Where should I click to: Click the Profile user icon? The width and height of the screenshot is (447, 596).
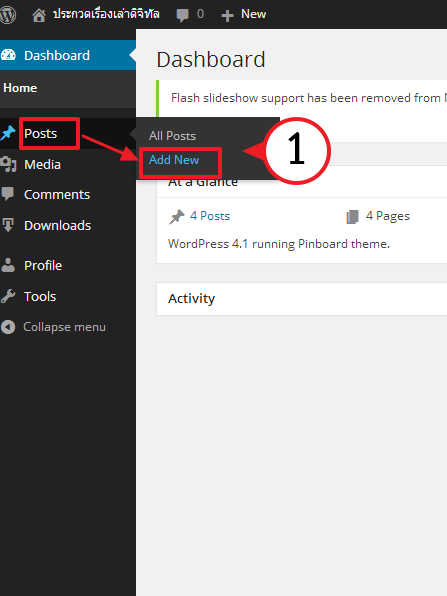pyautogui.click(x=8, y=265)
